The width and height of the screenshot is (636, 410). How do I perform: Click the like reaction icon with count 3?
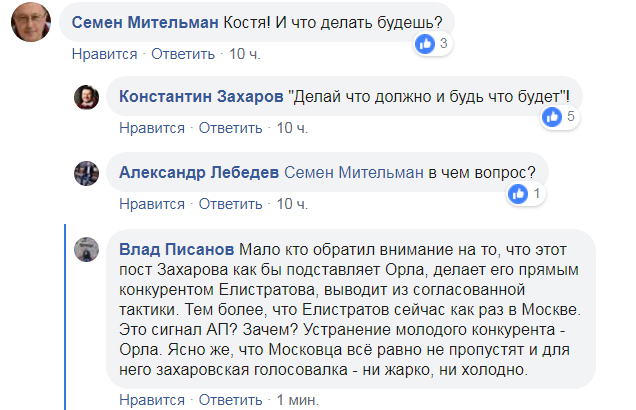pyautogui.click(x=425, y=44)
